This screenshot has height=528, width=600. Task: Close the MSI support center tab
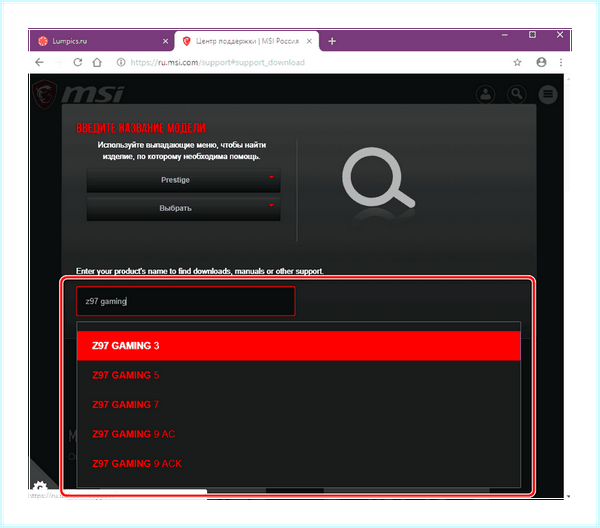(x=309, y=41)
